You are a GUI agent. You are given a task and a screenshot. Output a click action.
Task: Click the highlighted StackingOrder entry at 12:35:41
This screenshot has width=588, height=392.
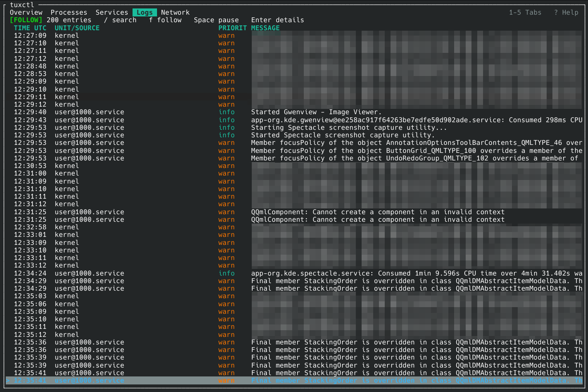294,380
